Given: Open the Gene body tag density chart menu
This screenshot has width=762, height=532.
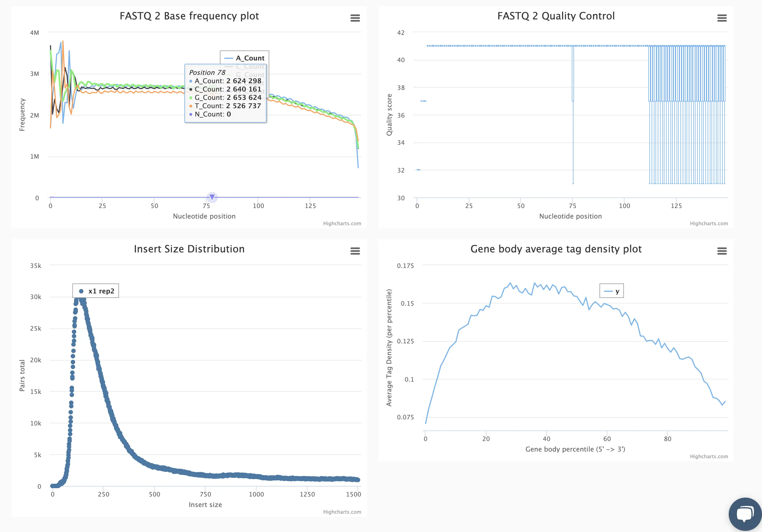Looking at the screenshot, I should pos(722,251).
